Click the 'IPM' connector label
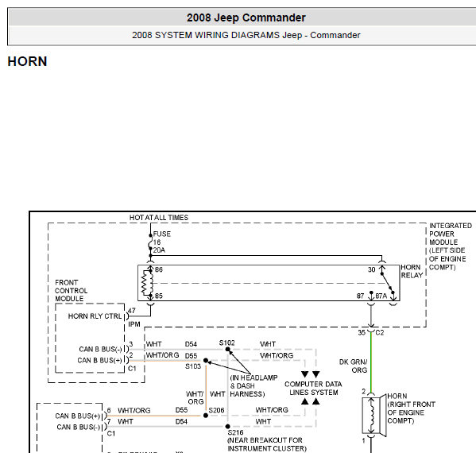 click(x=134, y=324)
